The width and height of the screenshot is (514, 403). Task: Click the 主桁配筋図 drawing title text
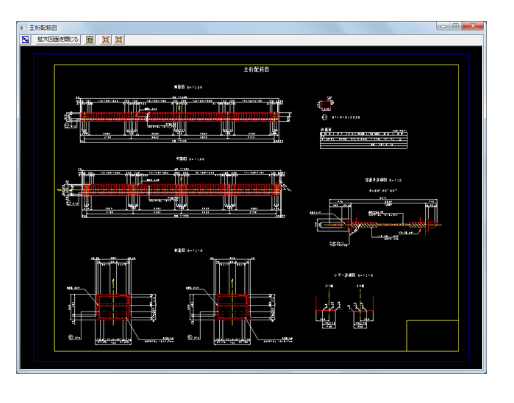point(256,69)
